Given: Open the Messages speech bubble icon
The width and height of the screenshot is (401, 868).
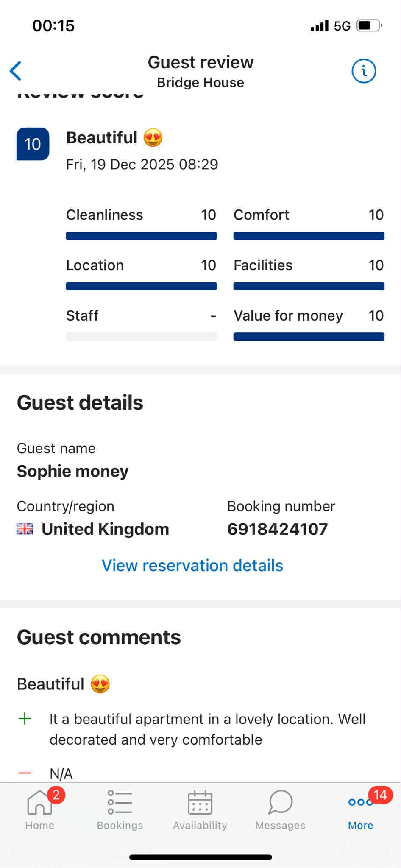Looking at the screenshot, I should point(280,802).
